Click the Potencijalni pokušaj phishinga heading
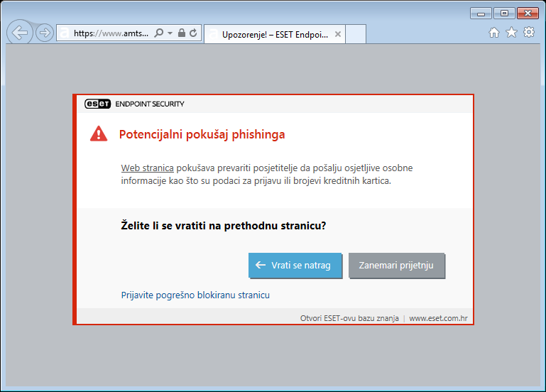 (x=202, y=134)
